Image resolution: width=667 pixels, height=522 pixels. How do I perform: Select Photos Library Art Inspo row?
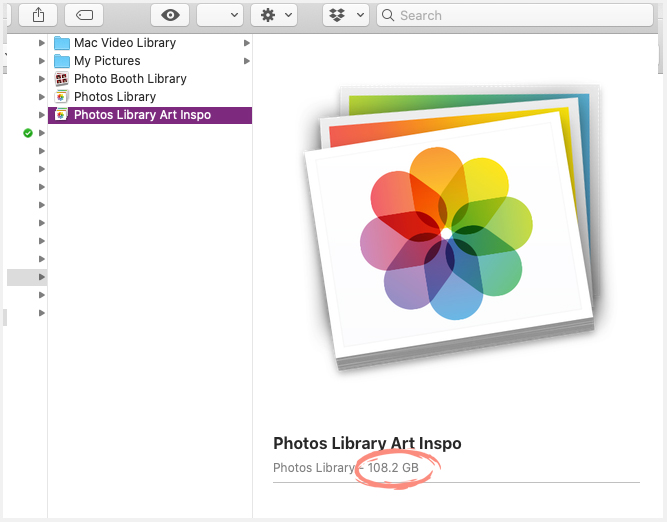[150, 115]
